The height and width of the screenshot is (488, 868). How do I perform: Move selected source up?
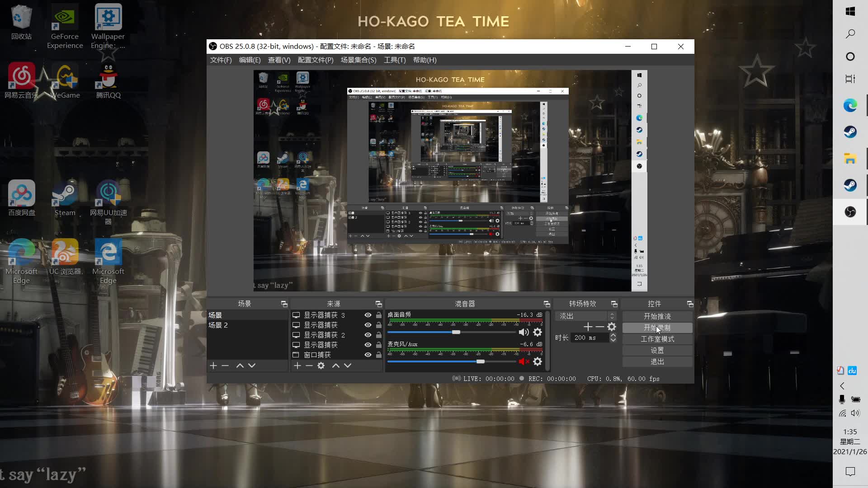[x=335, y=366]
